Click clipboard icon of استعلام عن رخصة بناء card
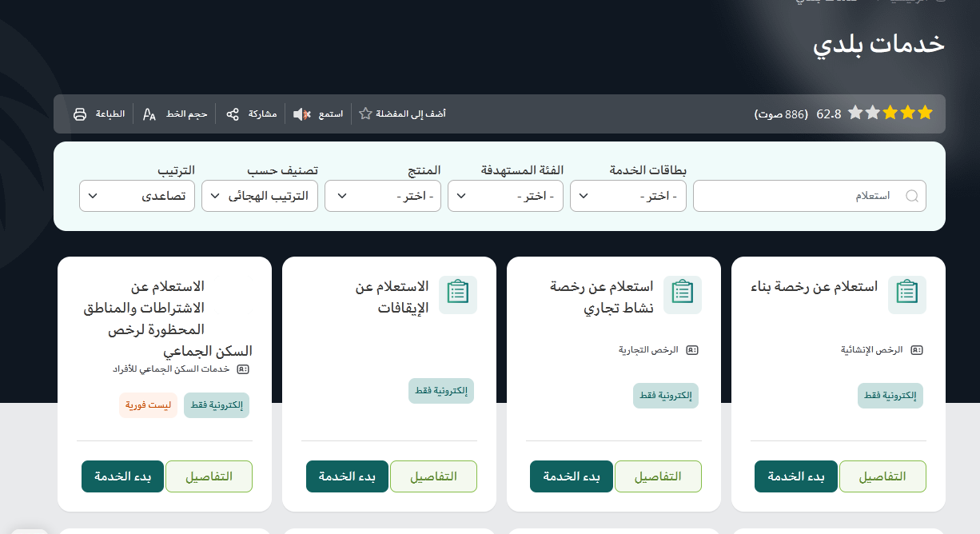 coord(907,295)
